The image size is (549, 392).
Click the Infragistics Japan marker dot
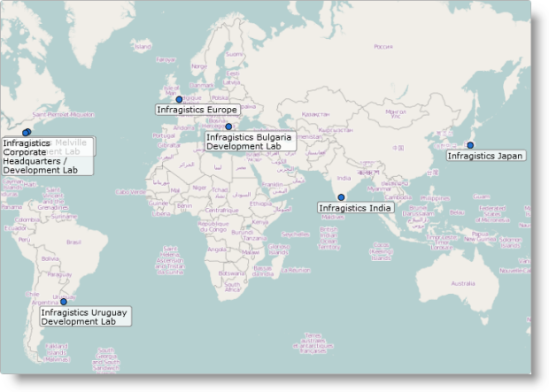coord(470,145)
